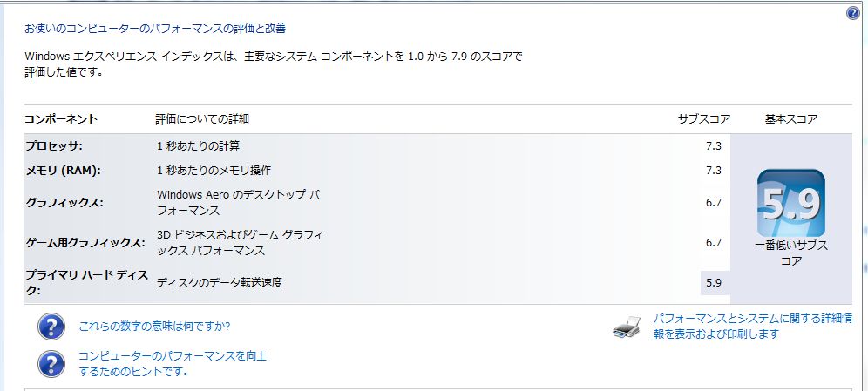This screenshot has width=868, height=391.
Task: Open the これらの数字の意味は何ですか? link
Action: point(154,327)
